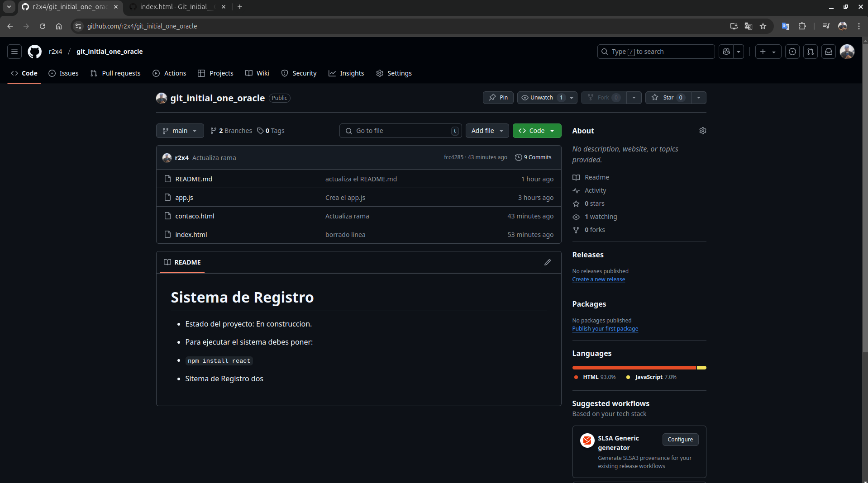View site information icon in address bar
This screenshot has width=868, height=483.
78,26
